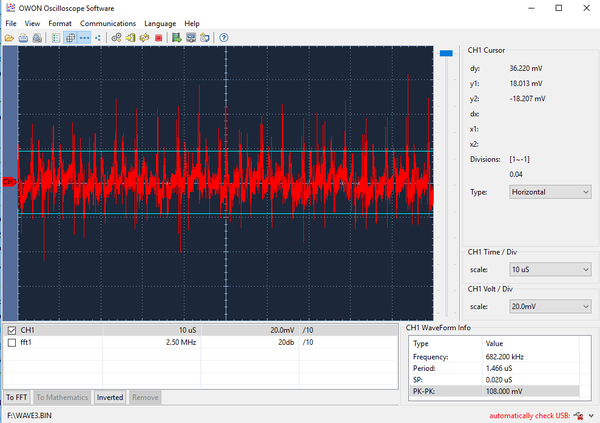Click the To FFT button

coord(17,397)
